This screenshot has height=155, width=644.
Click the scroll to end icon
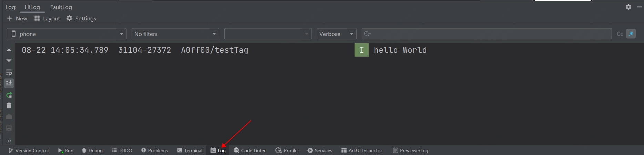[x=9, y=83]
